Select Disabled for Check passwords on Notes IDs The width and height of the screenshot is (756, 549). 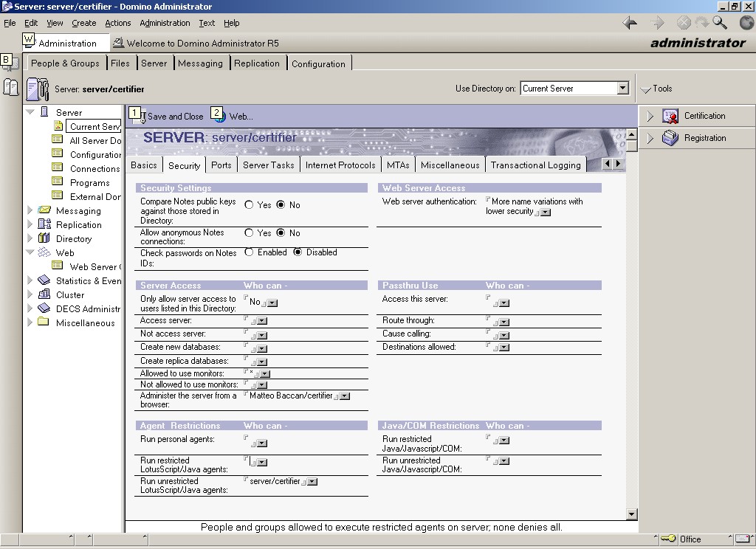click(298, 252)
